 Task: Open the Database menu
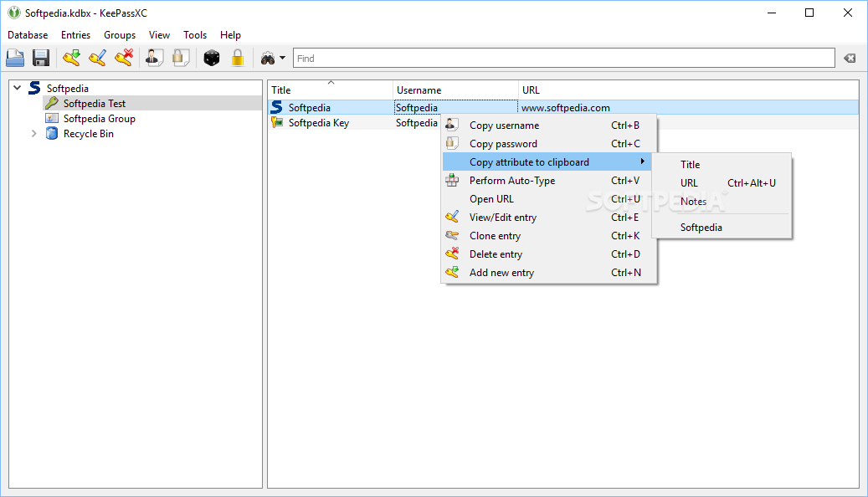28,35
